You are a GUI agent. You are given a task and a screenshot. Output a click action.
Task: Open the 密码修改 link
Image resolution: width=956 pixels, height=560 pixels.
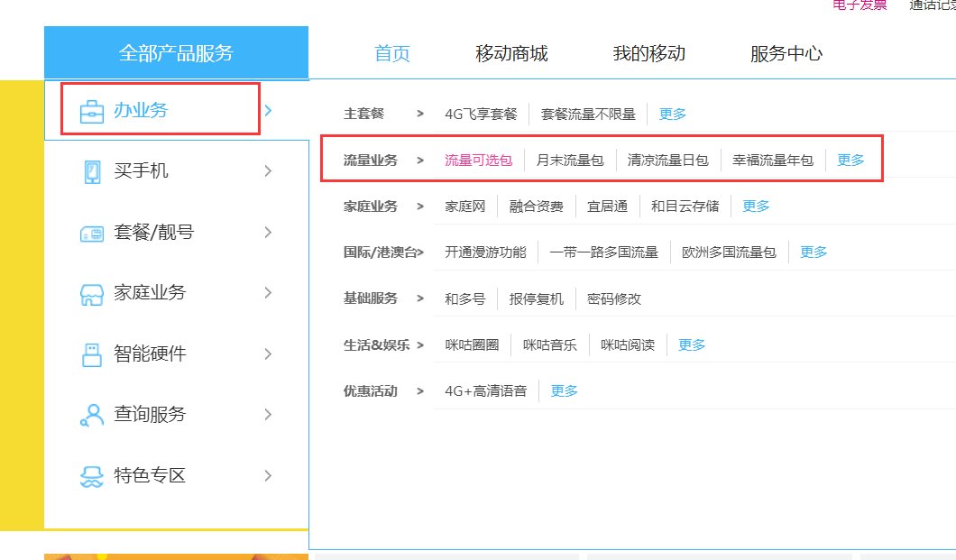(614, 298)
